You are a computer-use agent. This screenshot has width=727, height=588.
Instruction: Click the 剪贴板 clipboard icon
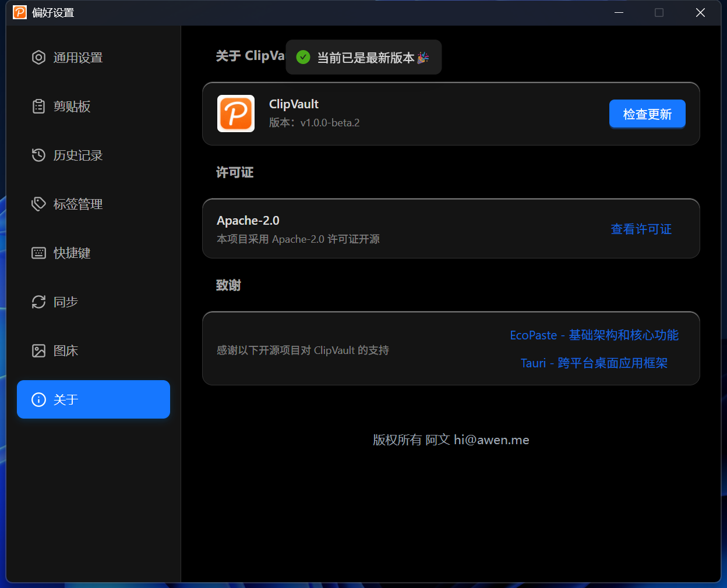pos(38,106)
